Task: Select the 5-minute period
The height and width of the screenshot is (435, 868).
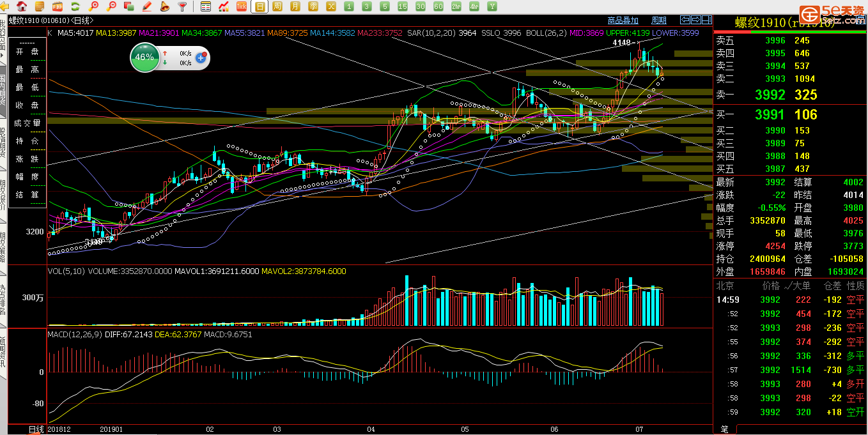Action: [385, 6]
